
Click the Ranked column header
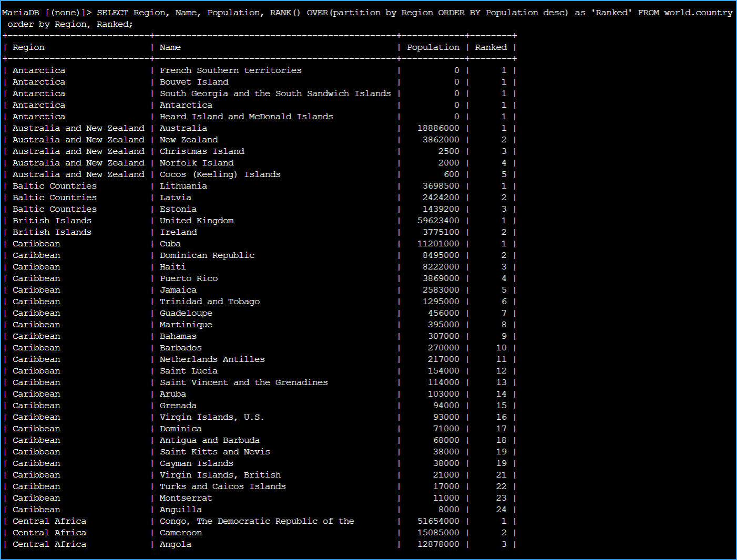(x=490, y=47)
